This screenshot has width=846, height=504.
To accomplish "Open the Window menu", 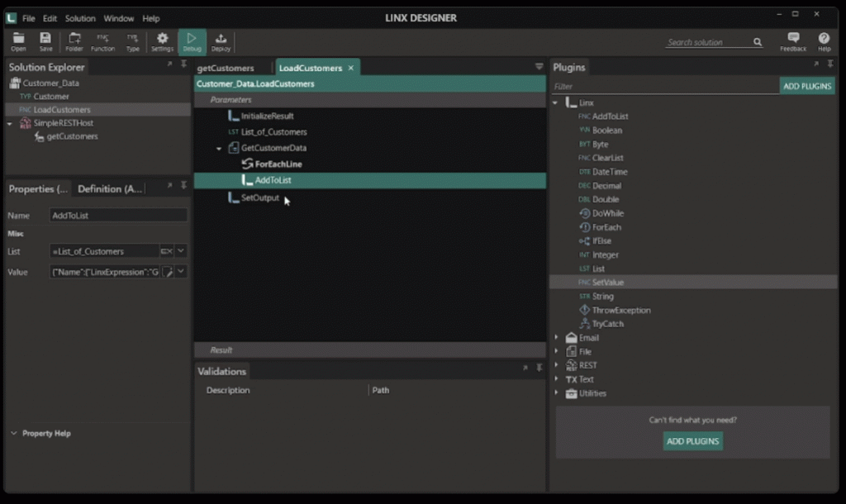I will (x=119, y=18).
